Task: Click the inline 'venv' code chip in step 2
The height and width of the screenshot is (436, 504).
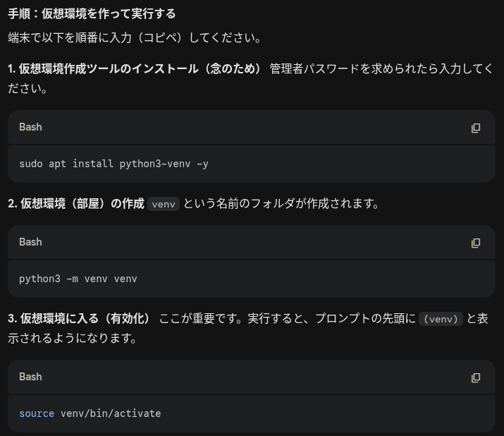Action: [x=164, y=204]
